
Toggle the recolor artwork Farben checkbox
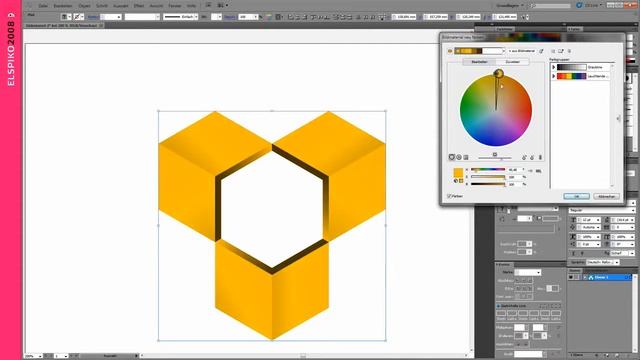(x=449, y=196)
